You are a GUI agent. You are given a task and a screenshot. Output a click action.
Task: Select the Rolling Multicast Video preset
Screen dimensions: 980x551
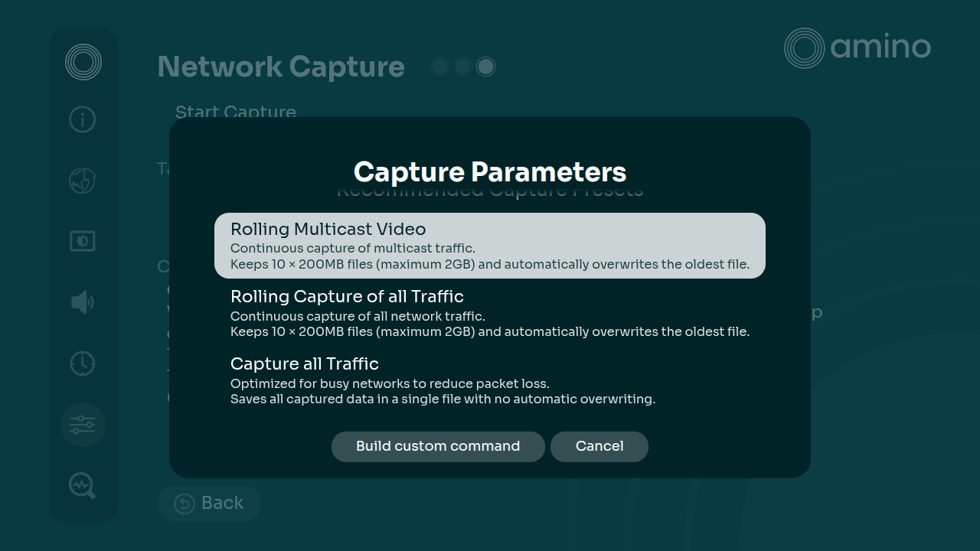point(489,245)
